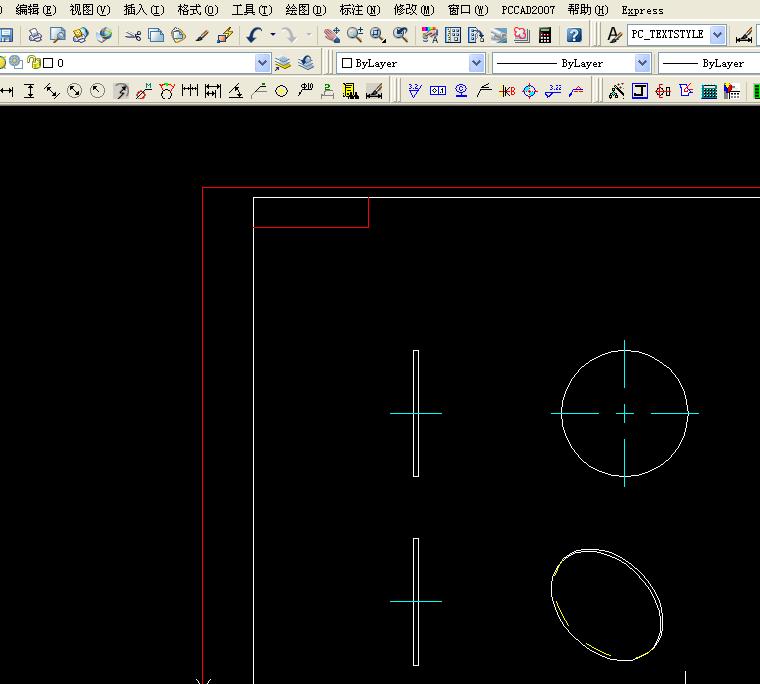Screen dimensions: 760x684
Task: Open the PCCAD2007 menu
Action: 528,10
